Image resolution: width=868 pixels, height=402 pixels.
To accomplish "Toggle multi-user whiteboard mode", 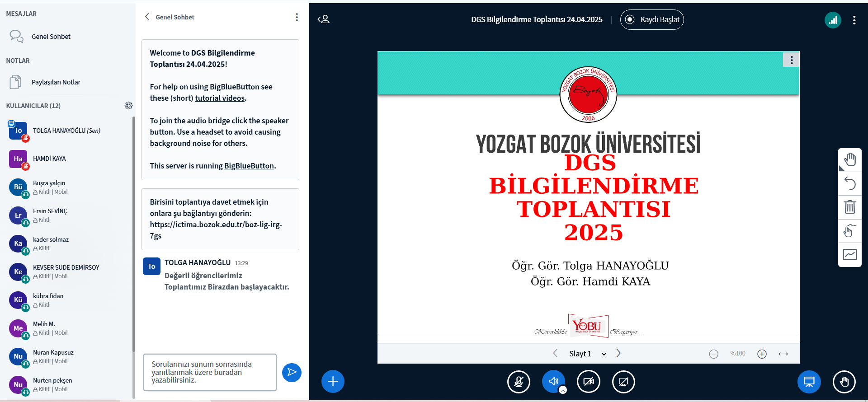I will click(850, 231).
